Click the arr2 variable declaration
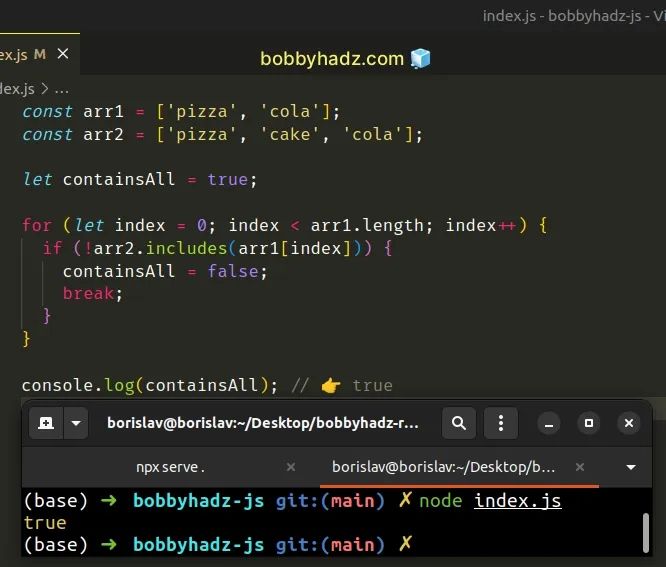This screenshot has width=666, height=567. click(x=103, y=135)
